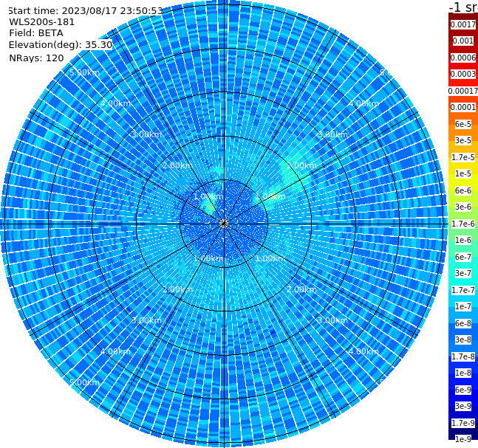Select the 0.0003 colorbar value
The width and height of the screenshot is (478, 448).
pyautogui.click(x=463, y=74)
